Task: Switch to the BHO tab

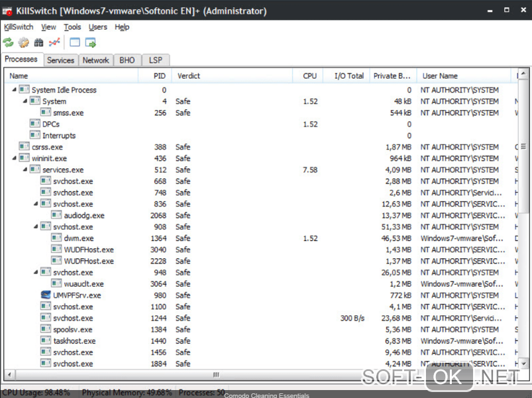Action: 127,60
